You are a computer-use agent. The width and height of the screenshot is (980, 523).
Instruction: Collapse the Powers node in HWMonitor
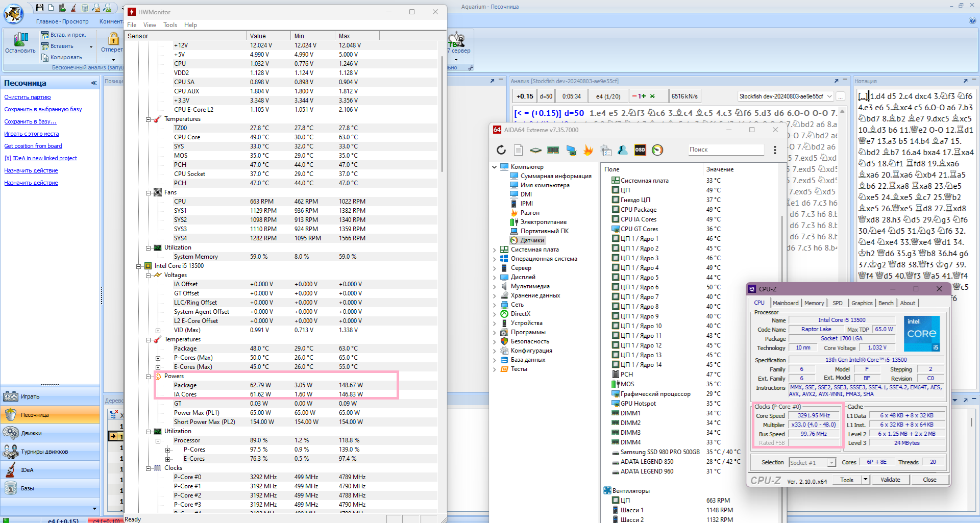coord(149,377)
